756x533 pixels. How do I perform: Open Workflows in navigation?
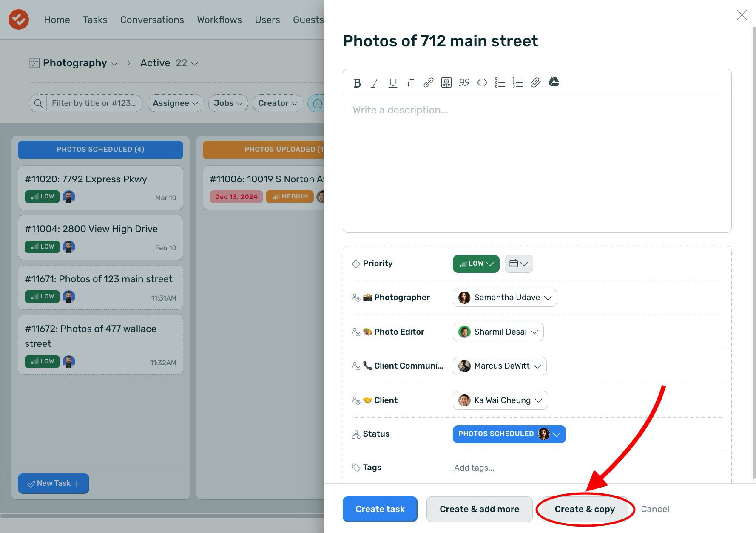(x=219, y=20)
